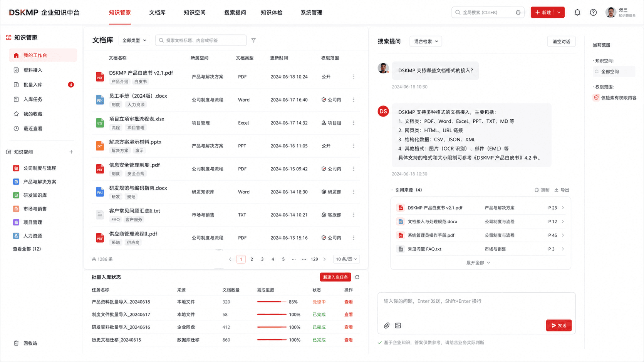Click 新建入库任务 button
This screenshot has width=644, height=362.
[335, 277]
